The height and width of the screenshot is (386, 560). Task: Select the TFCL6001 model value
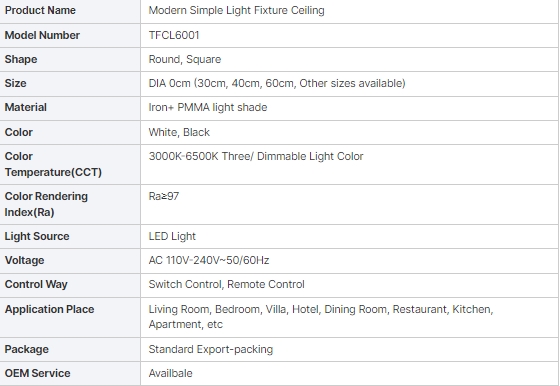point(174,35)
